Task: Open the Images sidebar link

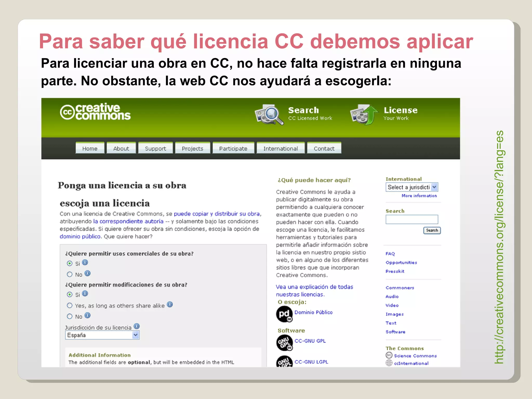Action: coord(395,314)
